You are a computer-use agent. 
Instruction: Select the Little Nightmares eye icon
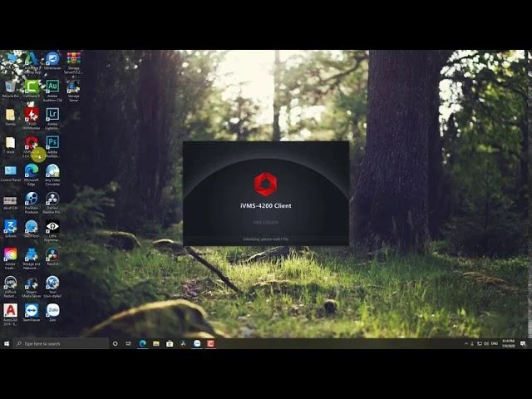pos(52,230)
